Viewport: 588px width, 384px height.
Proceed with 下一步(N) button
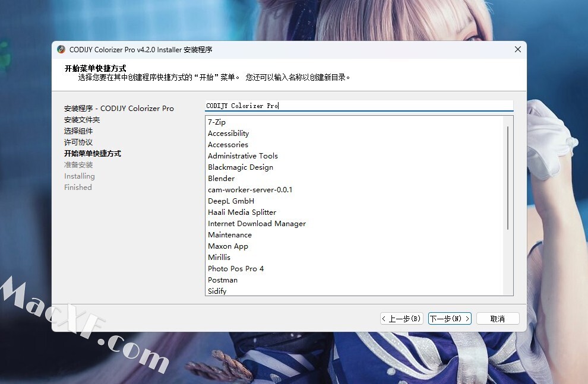coord(450,319)
